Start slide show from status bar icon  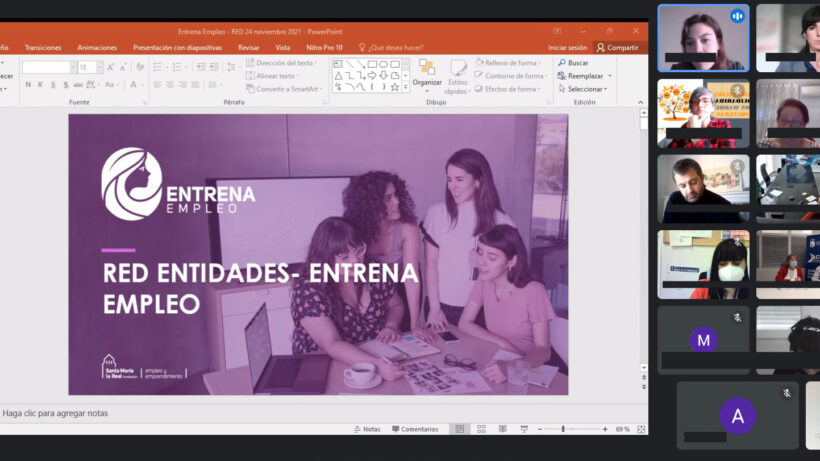click(x=524, y=429)
